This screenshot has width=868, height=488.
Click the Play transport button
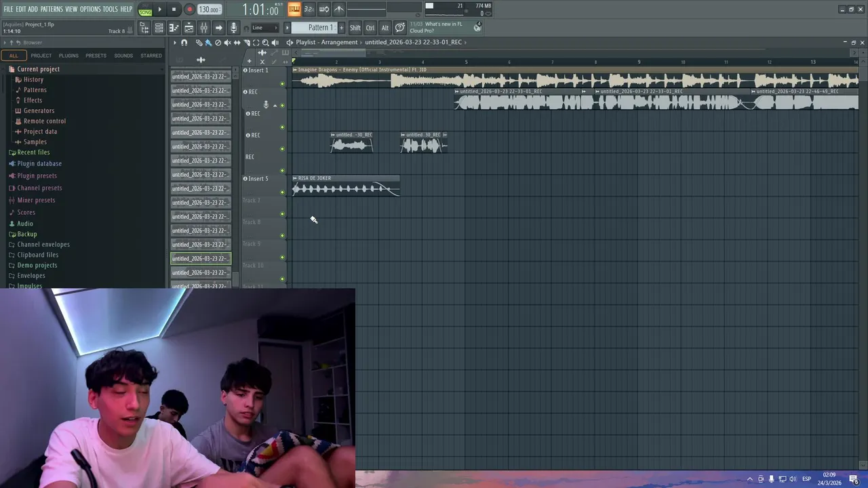[x=159, y=9]
